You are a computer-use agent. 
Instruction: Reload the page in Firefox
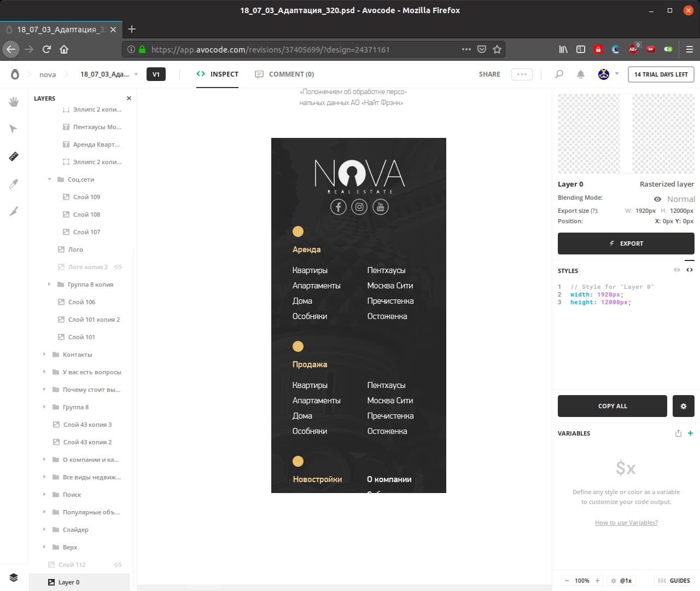pos(46,49)
